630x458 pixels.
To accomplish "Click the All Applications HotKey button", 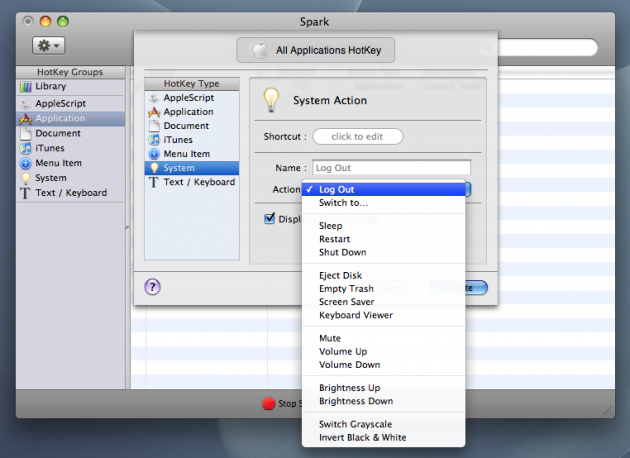I will [x=315, y=50].
